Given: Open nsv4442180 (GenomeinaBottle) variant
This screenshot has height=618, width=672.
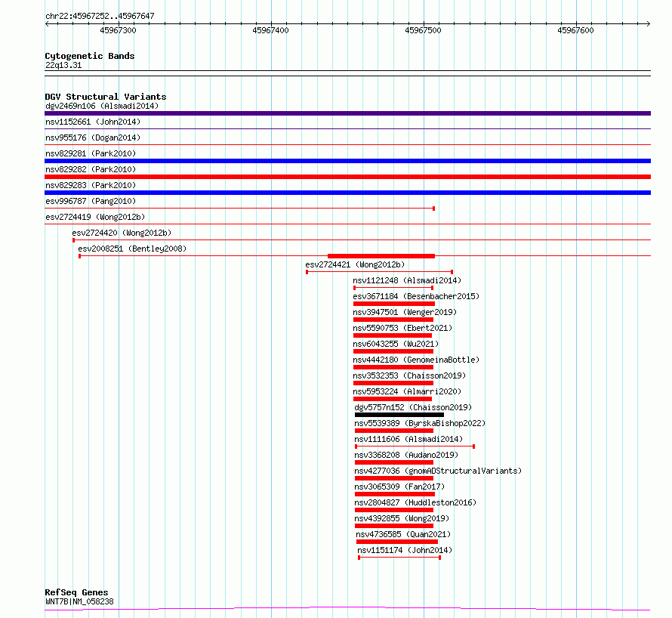Looking at the screenshot, I should (416, 360).
